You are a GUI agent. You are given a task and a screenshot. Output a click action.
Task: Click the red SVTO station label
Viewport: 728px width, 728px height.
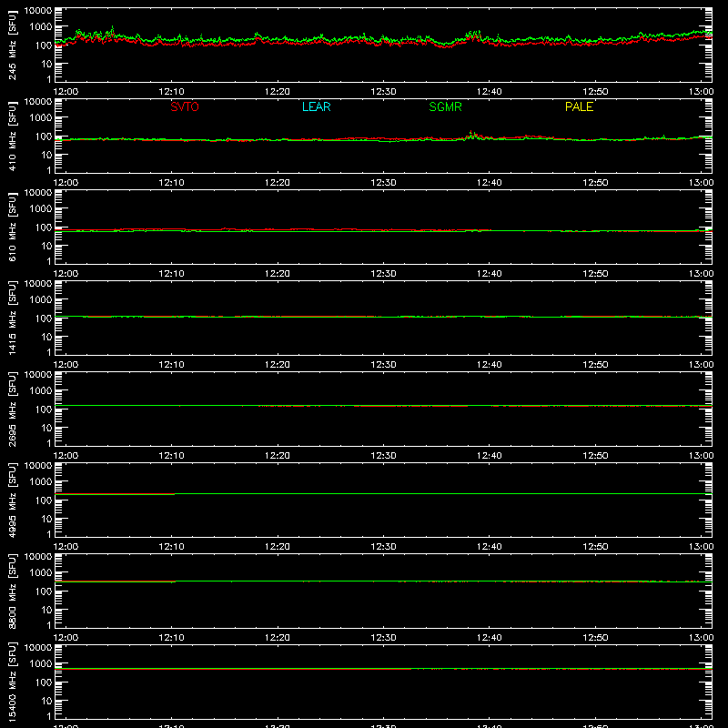(185, 106)
